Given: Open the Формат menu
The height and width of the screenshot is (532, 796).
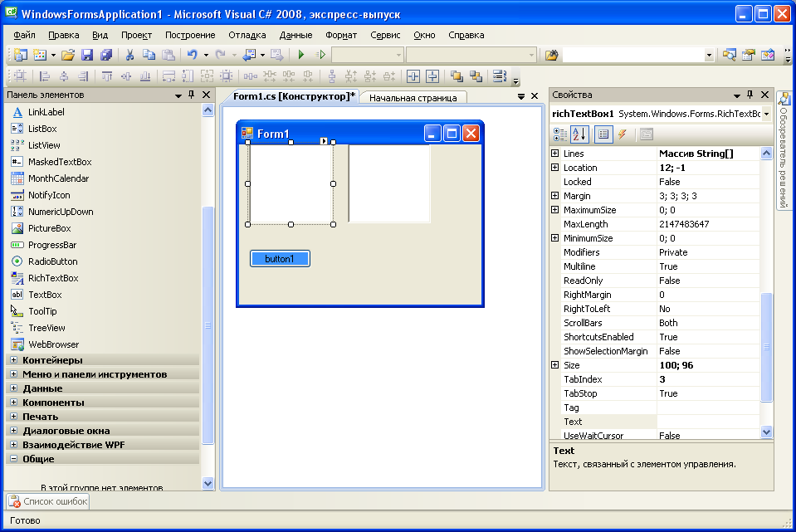Looking at the screenshot, I should tap(341, 35).
